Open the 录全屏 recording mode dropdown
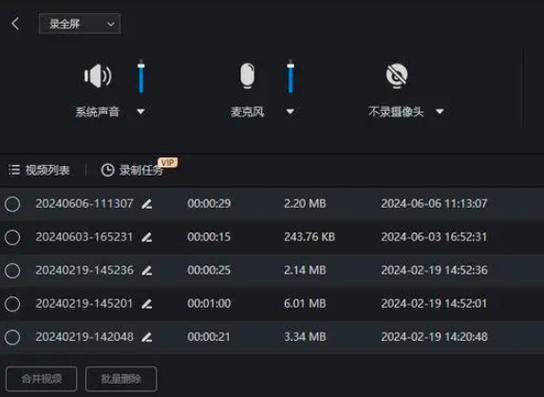This screenshot has height=397, width=544. click(80, 24)
